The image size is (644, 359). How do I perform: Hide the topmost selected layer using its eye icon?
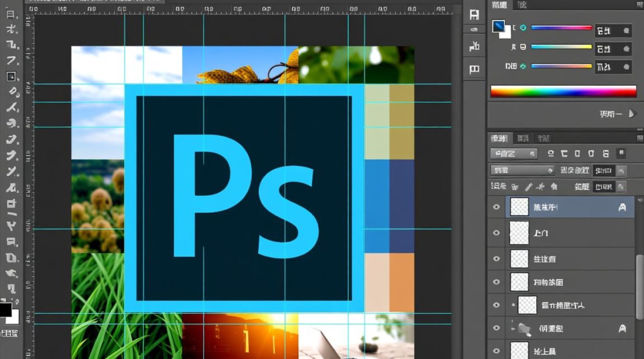point(496,207)
